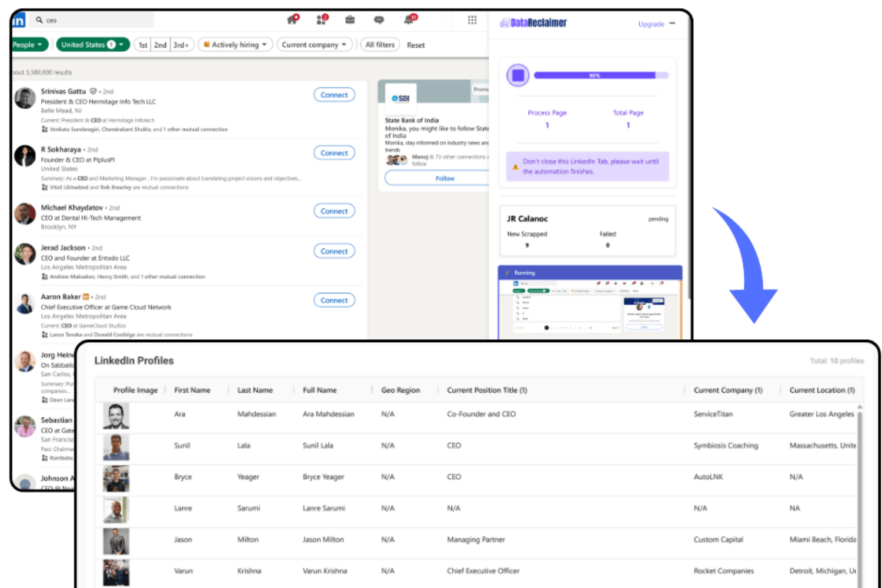The height and width of the screenshot is (588, 882).
Task: Toggle the 3rd+ connections filter
Action: click(x=181, y=45)
